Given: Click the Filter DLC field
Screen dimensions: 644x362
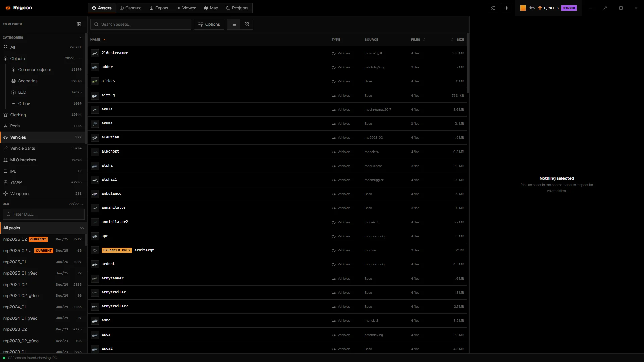Looking at the screenshot, I should coord(44,214).
